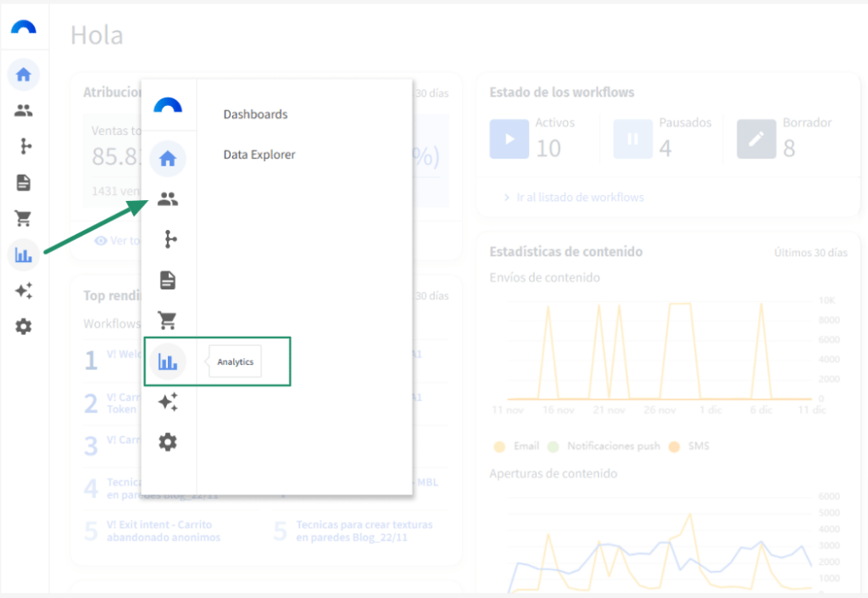This screenshot has height=598, width=868.
Task: Select Settings gear icon in popup sidebar
Action: 168,443
